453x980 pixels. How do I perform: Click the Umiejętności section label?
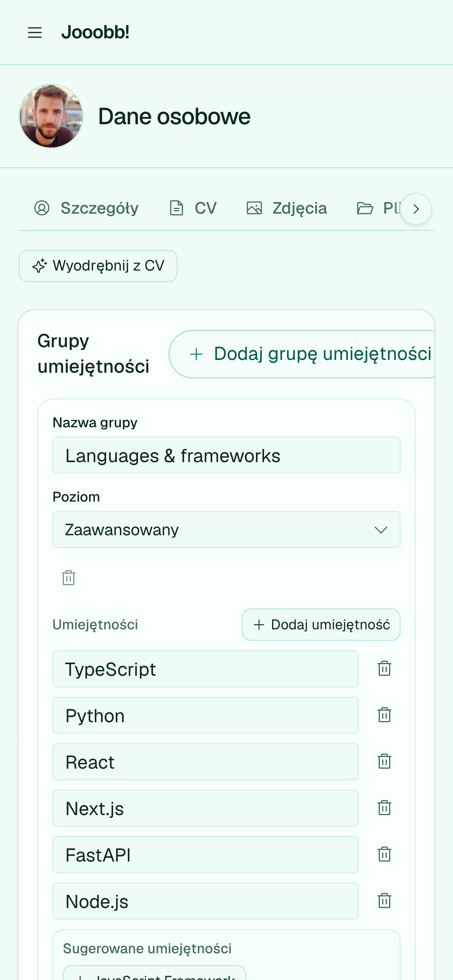[95, 625]
